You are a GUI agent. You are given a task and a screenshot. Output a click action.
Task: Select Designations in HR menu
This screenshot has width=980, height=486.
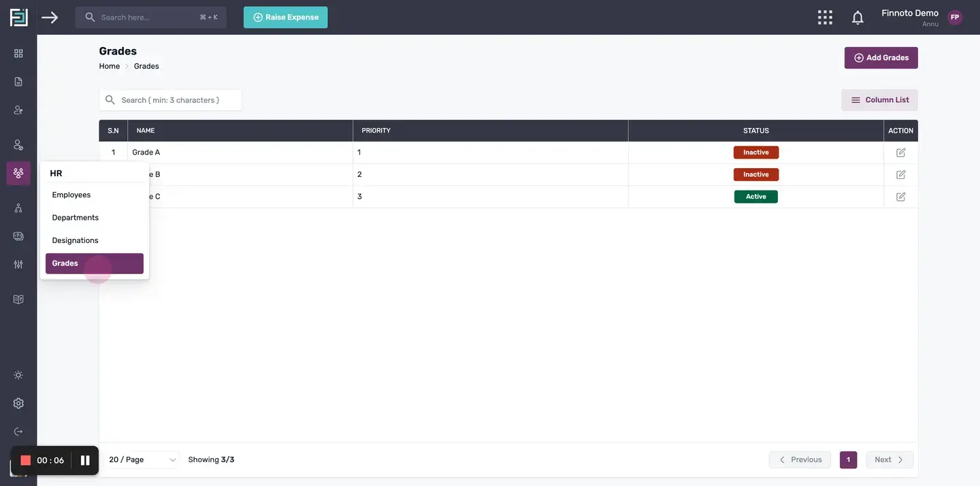coord(95,240)
